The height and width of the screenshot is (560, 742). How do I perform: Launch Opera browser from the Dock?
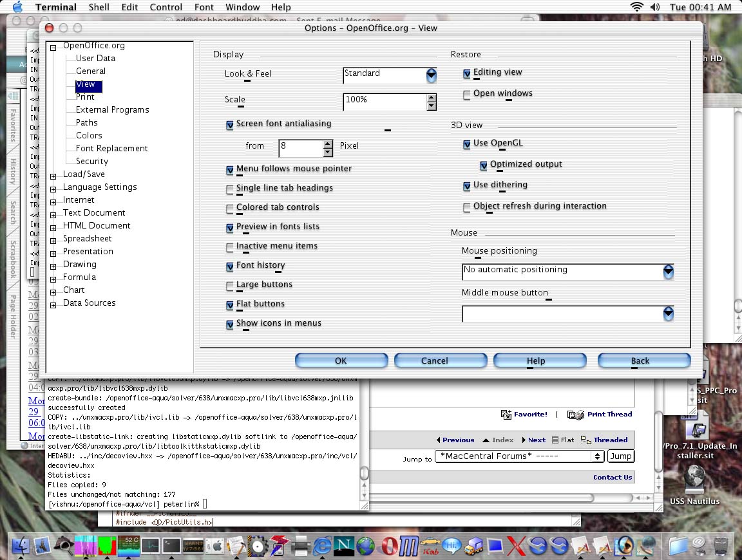point(389,546)
